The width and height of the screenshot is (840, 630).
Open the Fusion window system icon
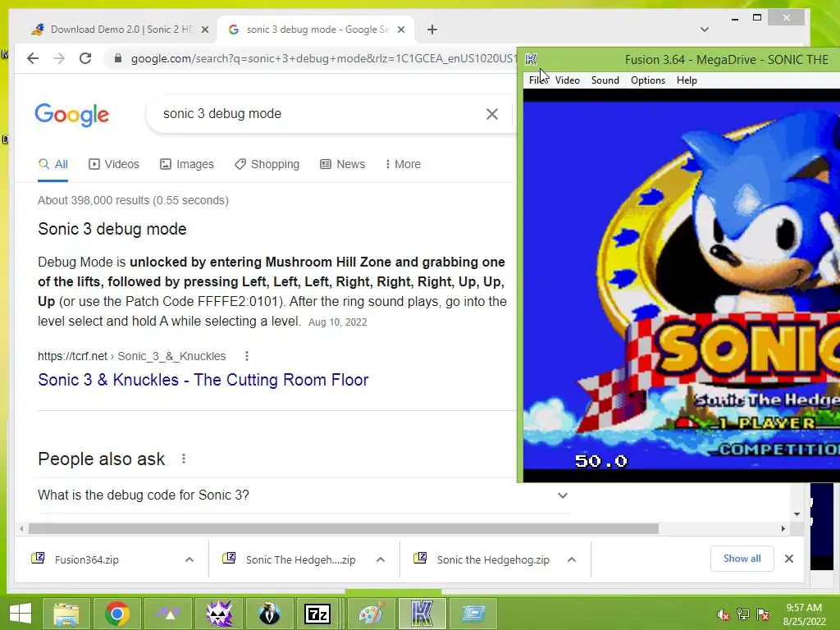tap(532, 59)
